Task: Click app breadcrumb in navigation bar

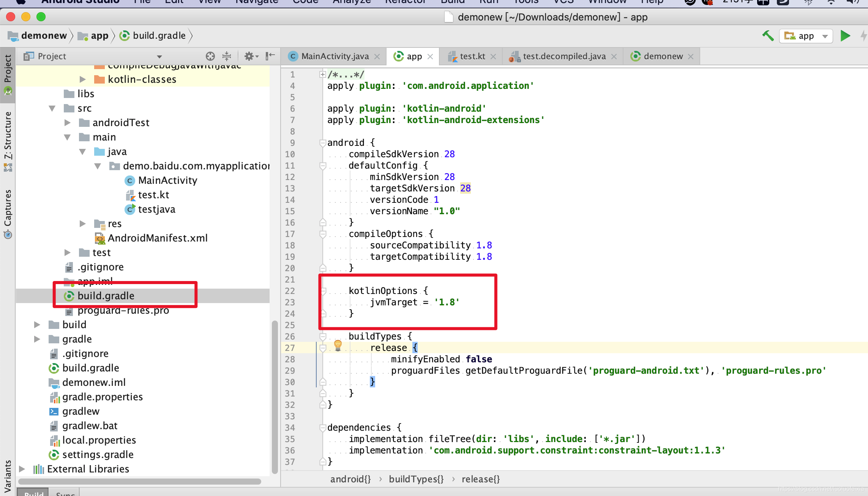Action: pos(93,36)
